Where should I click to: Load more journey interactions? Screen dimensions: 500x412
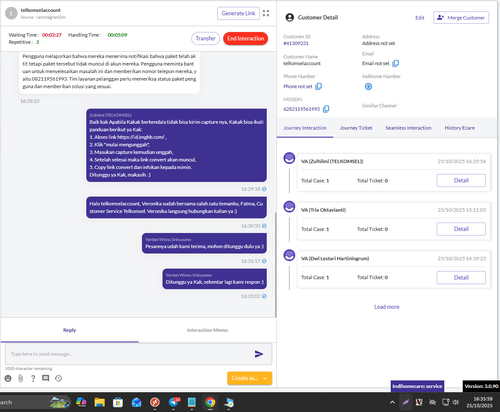point(387,307)
